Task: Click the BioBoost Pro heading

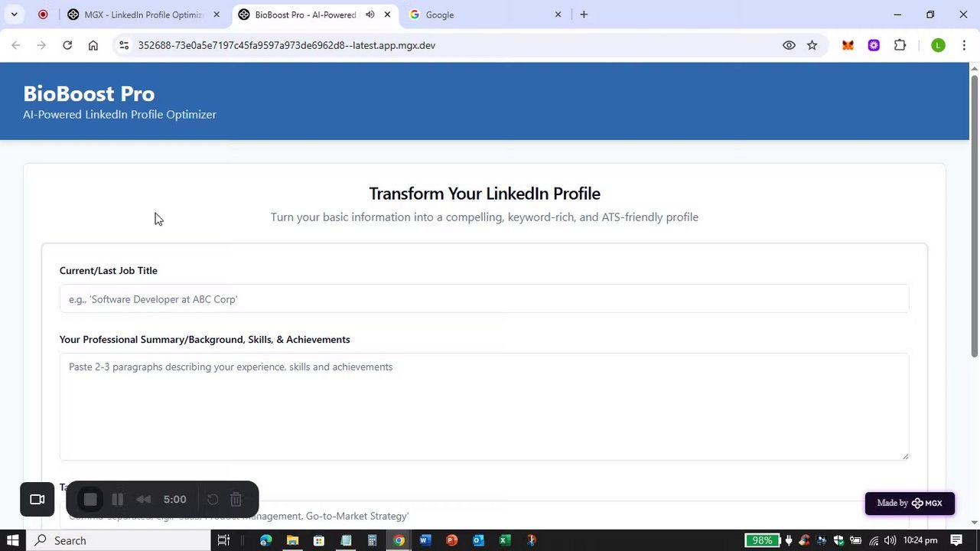Action: [x=89, y=93]
